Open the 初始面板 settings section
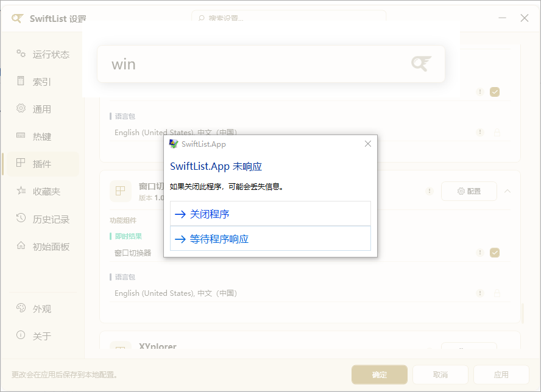541x392 pixels. 43,247
